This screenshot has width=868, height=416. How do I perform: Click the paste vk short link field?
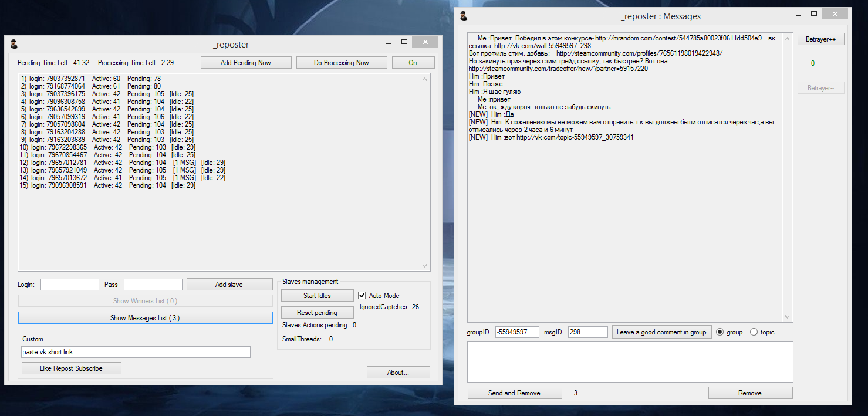pyautogui.click(x=136, y=352)
